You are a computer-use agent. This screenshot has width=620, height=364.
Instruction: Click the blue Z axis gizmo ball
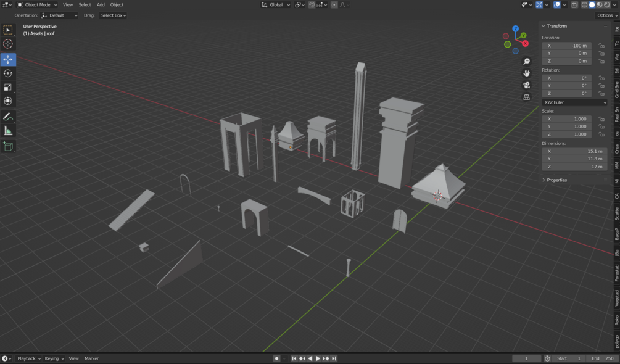[x=516, y=29]
